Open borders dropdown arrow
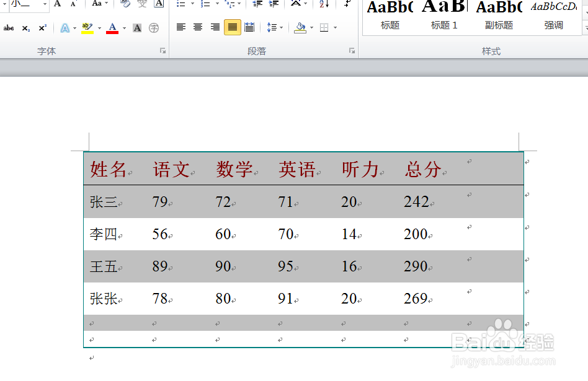 pyautogui.click(x=335, y=28)
